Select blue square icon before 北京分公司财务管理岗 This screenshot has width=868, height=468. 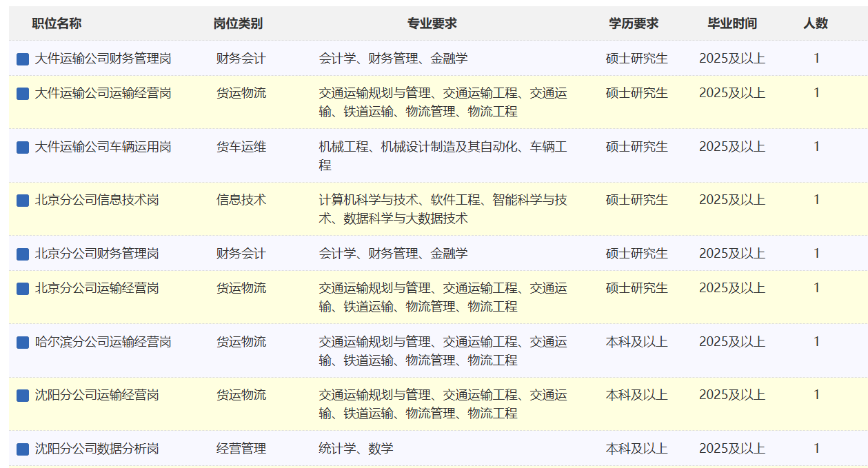23,254
